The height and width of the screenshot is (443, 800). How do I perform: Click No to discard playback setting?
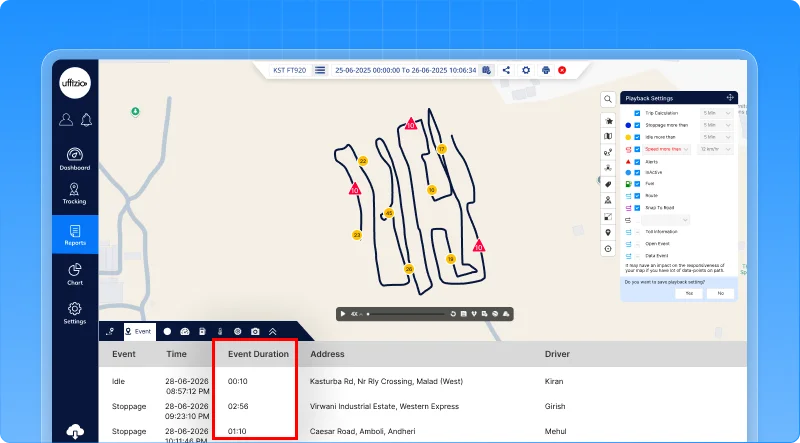720,293
